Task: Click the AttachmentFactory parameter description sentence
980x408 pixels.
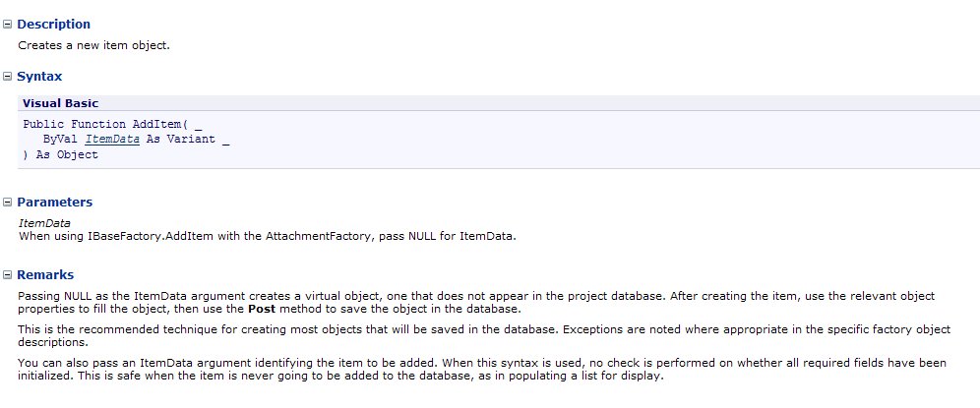Action: (x=268, y=236)
